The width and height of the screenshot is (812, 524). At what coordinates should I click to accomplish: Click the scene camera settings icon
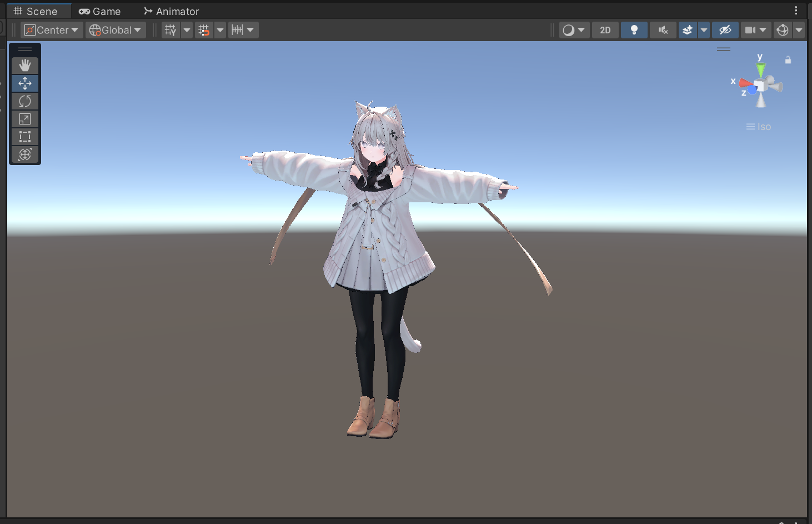[750, 30]
